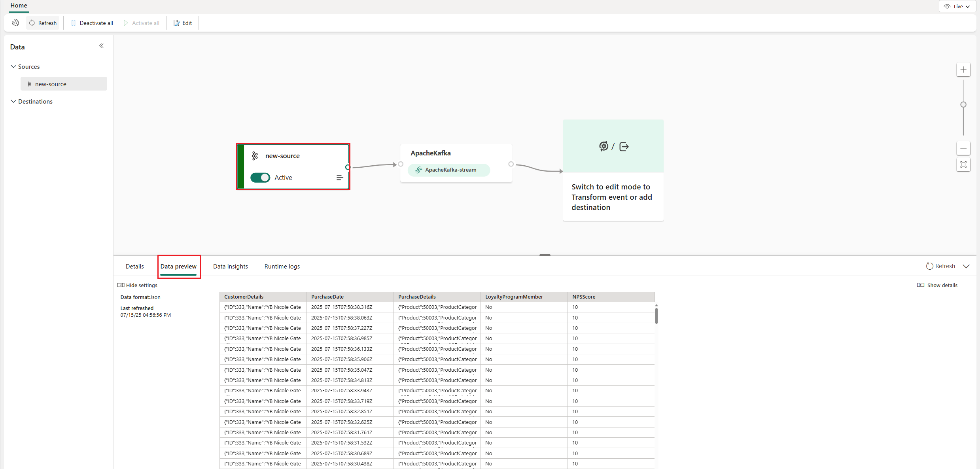Click the NPSScore column header
This screenshot has width=980, height=469.
click(611, 297)
